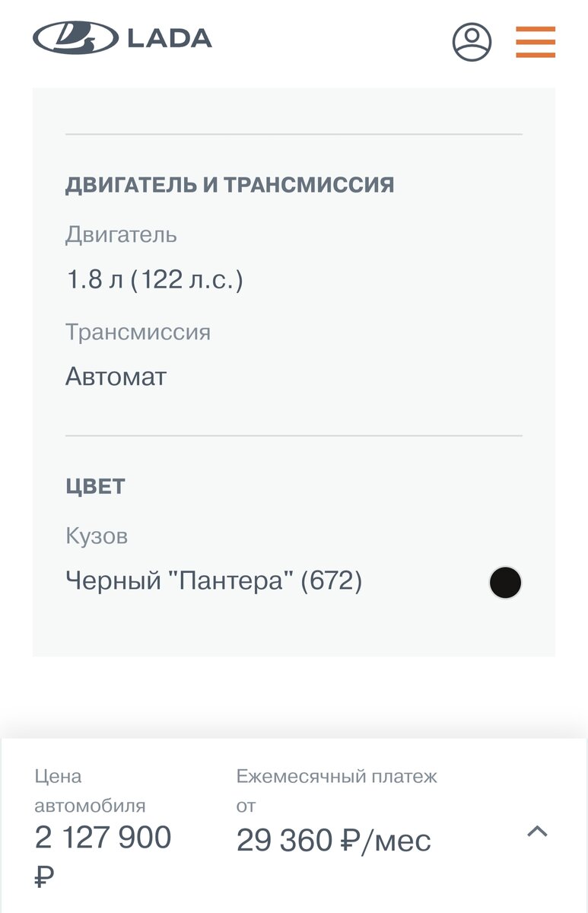The height and width of the screenshot is (913, 588).
Task: Click the upward chevron near the monthly payment
Action: (538, 832)
